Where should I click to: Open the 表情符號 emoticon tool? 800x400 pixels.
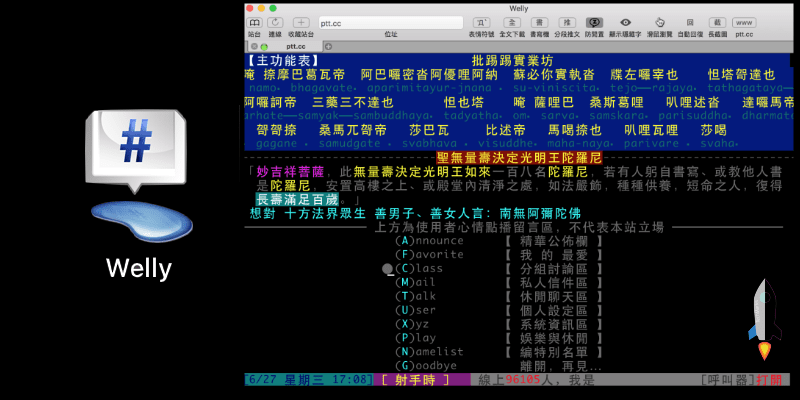(x=481, y=22)
